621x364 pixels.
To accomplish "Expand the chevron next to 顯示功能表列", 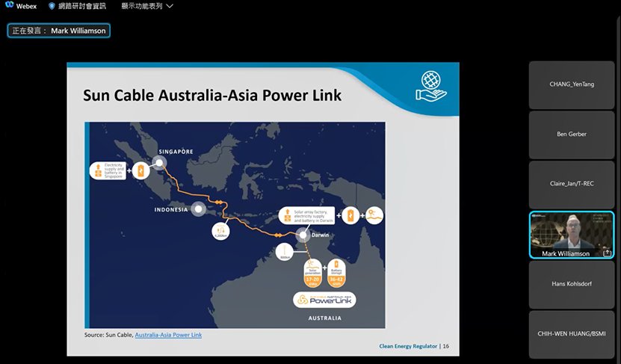I will coord(170,6).
